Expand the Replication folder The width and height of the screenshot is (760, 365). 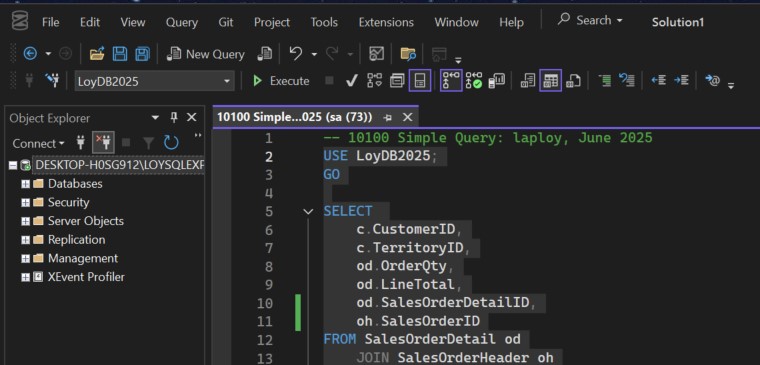pos(25,240)
